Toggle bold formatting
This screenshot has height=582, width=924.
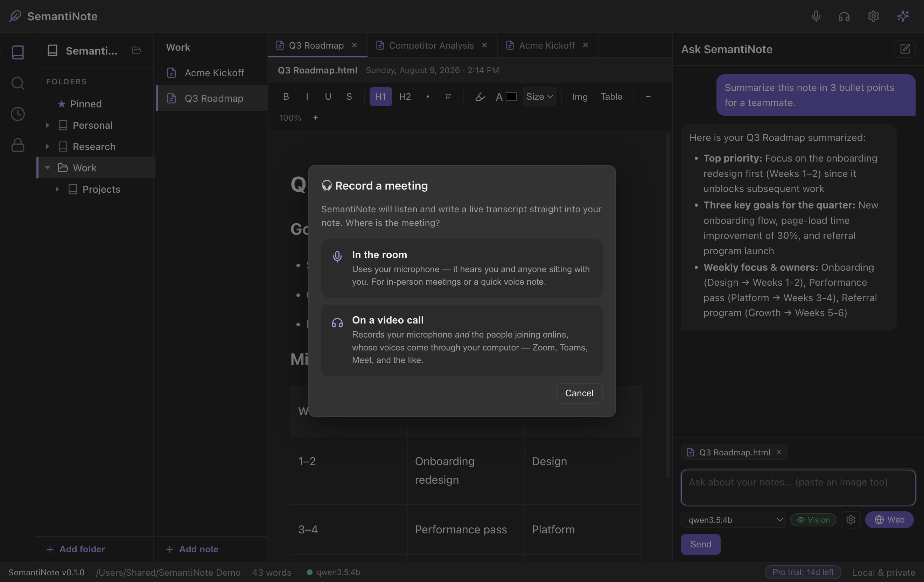coord(286,97)
